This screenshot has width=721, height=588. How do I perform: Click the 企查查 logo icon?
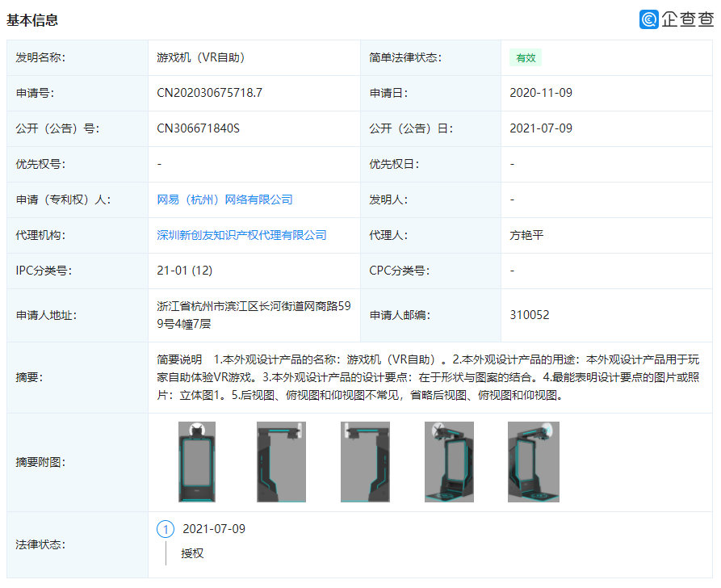click(649, 19)
